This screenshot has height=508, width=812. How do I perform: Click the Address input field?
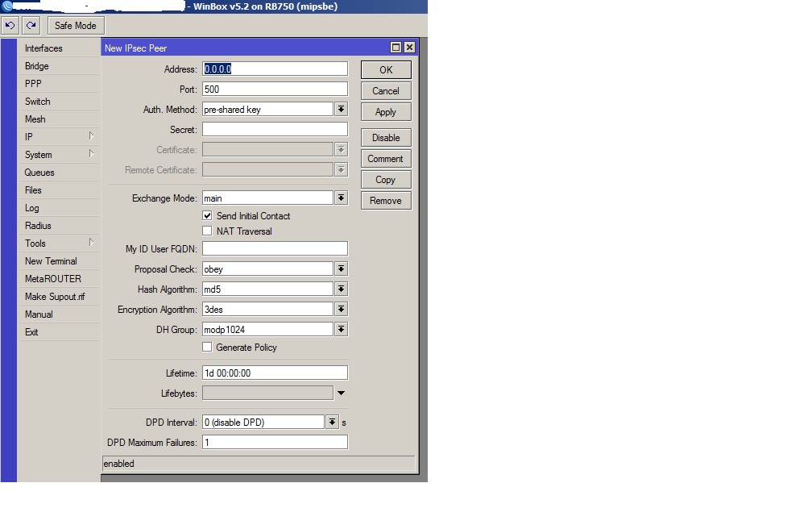tap(275, 69)
